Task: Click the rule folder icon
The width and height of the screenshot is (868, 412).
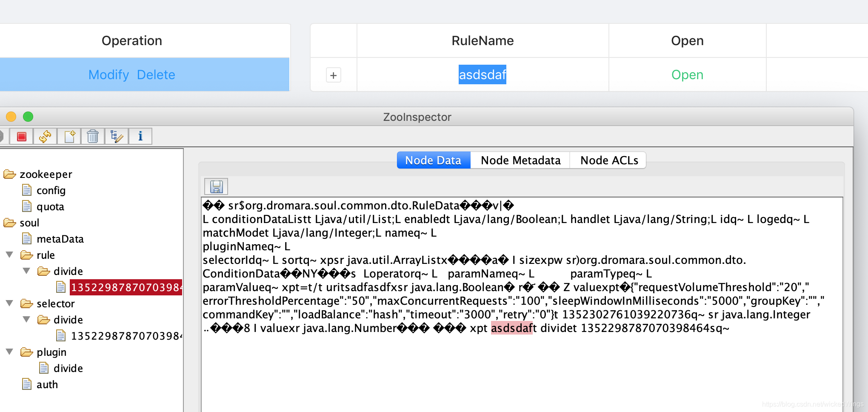Action: (26, 255)
